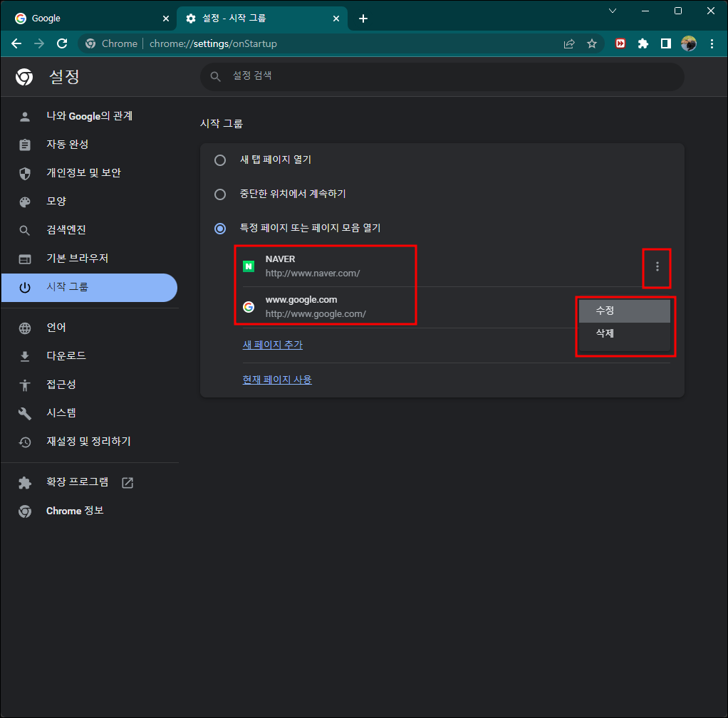
Task: Open 확장 프로그램 via its external link arrow
Action: pyautogui.click(x=126, y=482)
